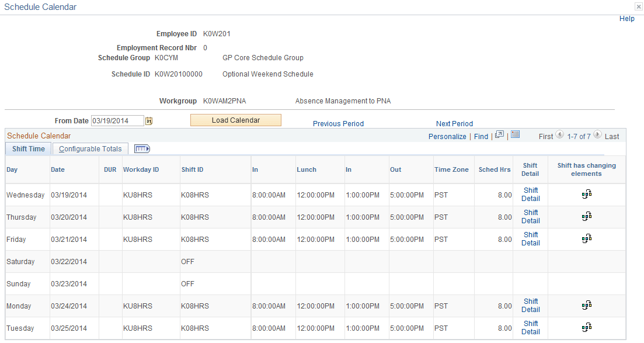Image resolution: width=644 pixels, height=343 pixels.
Task: Sort by the DUR column header
Action: [x=110, y=169]
